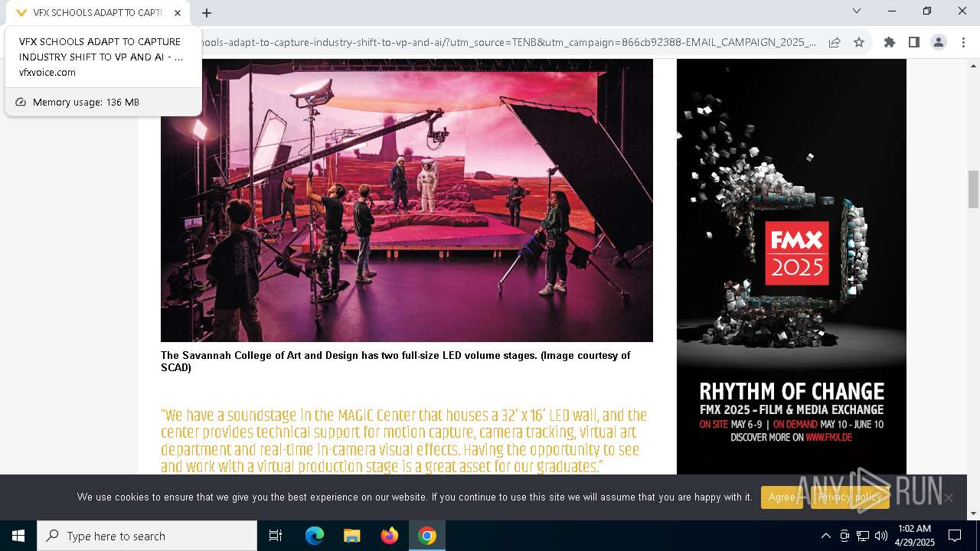Screen dimensions: 980x551
Task: Open the volume speaker tray icon
Action: coord(881,536)
